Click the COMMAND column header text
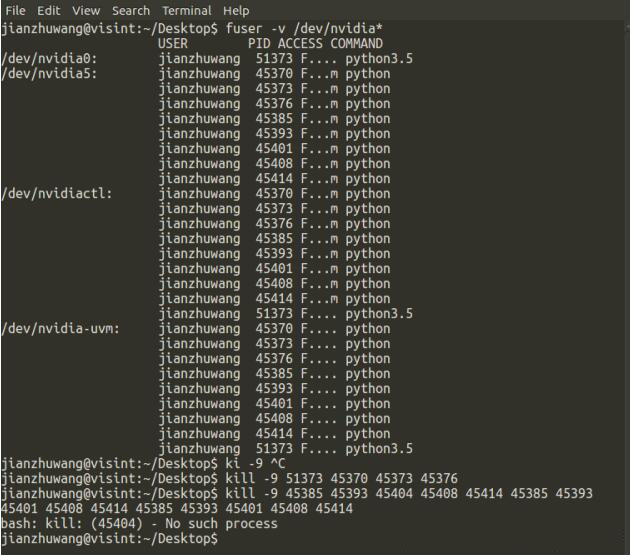The height and width of the screenshot is (555, 631). [x=352, y=44]
